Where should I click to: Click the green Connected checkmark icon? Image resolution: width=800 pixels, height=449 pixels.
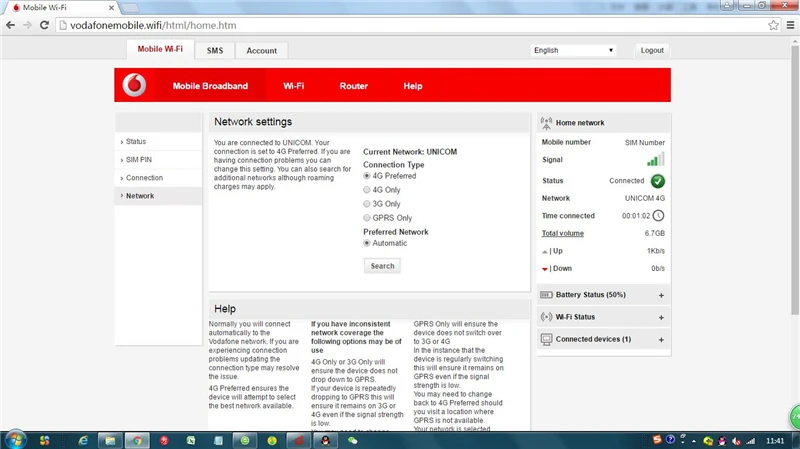(658, 181)
